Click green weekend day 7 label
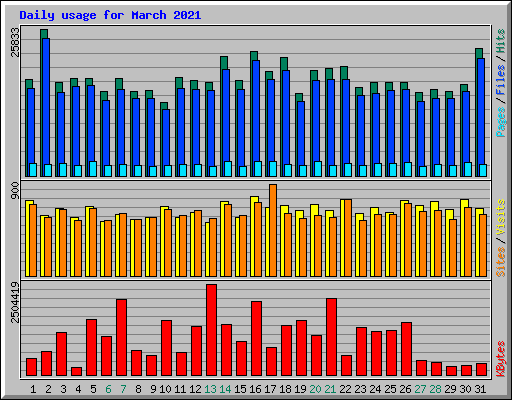 [123, 389]
